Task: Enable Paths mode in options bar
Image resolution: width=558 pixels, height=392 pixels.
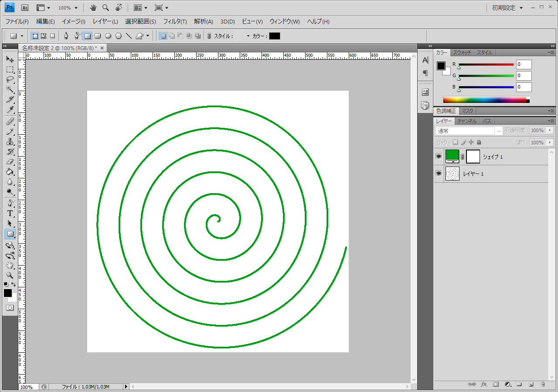Action: (44, 36)
